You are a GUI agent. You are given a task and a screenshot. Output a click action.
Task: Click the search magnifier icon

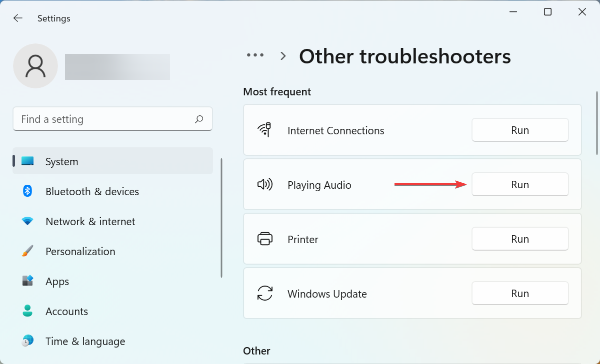[199, 119]
